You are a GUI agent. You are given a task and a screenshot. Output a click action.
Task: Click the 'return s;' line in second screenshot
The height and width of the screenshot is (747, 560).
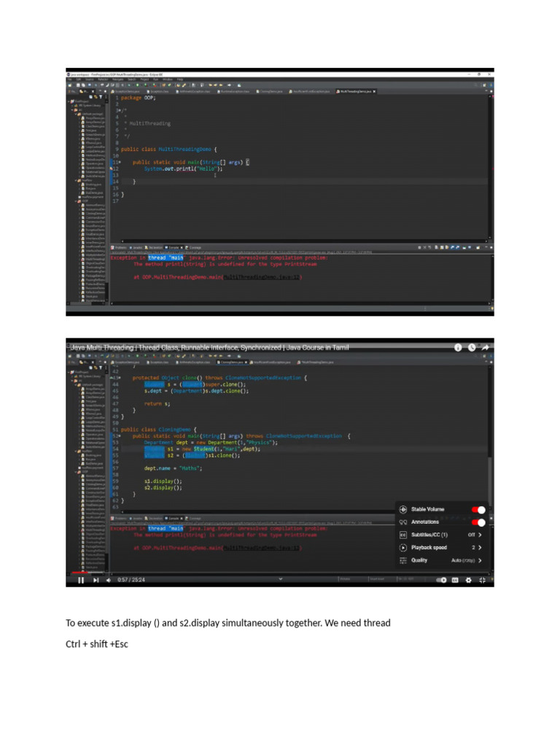click(x=157, y=404)
